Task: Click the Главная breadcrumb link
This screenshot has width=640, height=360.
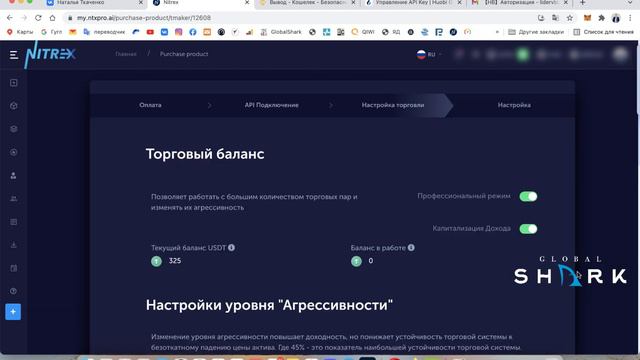Action: (126, 54)
